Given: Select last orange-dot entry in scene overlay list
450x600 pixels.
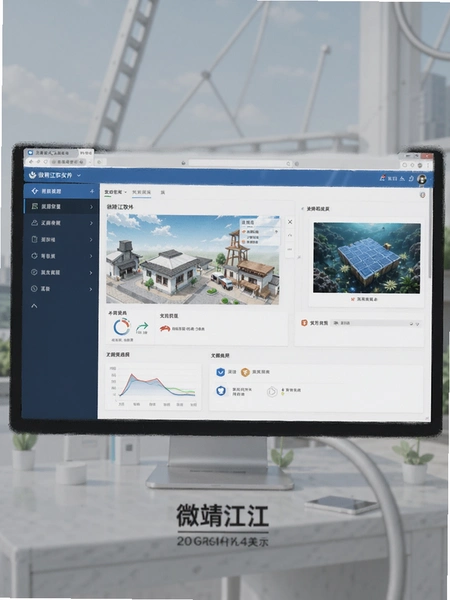Looking at the screenshot, I should point(252,242).
